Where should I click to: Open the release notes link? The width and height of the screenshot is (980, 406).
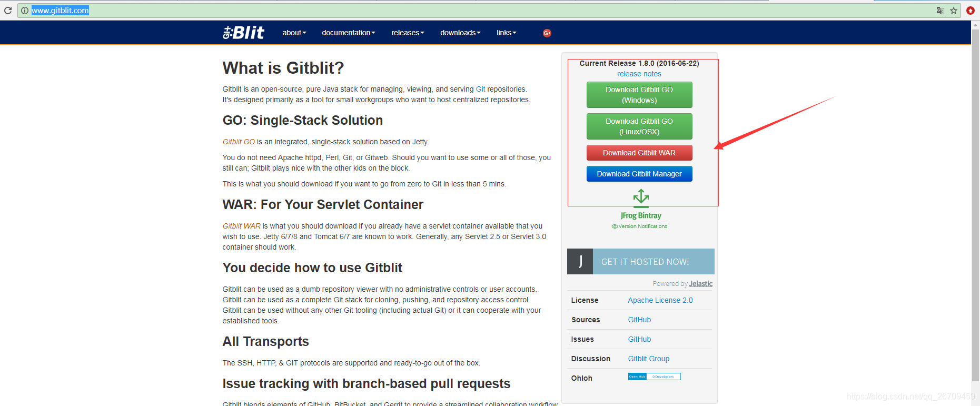[639, 74]
